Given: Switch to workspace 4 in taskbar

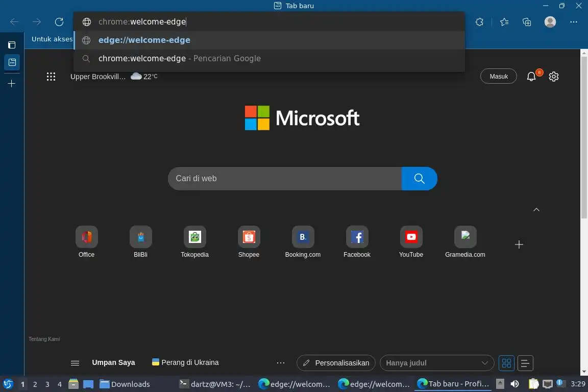Looking at the screenshot, I should tap(59, 384).
